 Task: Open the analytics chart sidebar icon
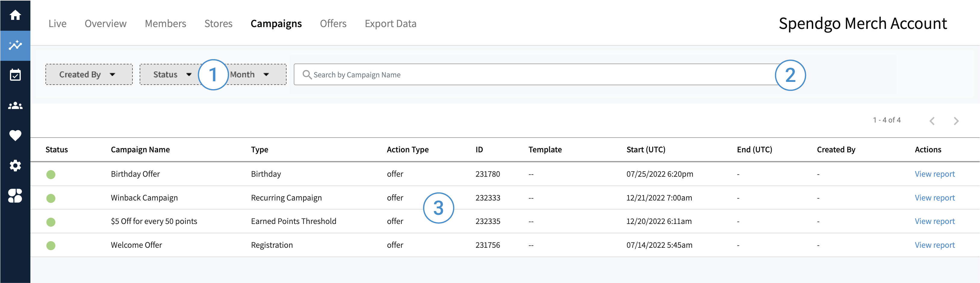click(15, 45)
